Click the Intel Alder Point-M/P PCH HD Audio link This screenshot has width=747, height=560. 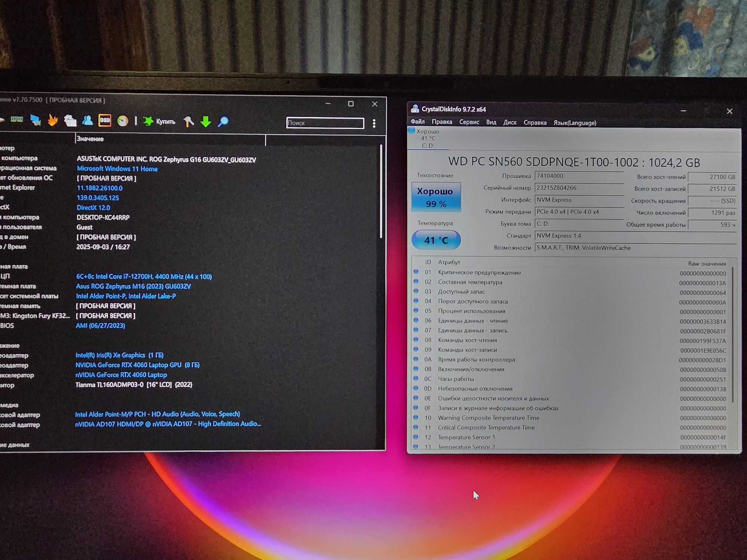point(157,414)
